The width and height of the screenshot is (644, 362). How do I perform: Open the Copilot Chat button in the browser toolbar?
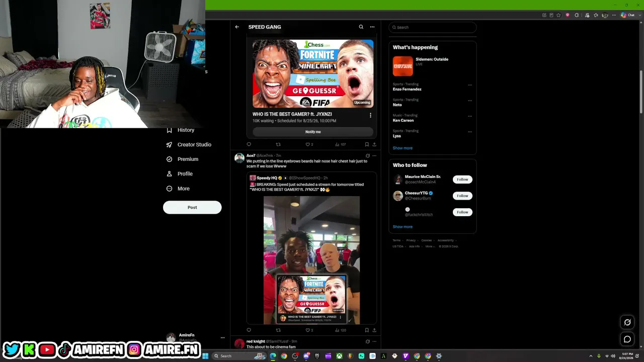pyautogui.click(x=627, y=15)
